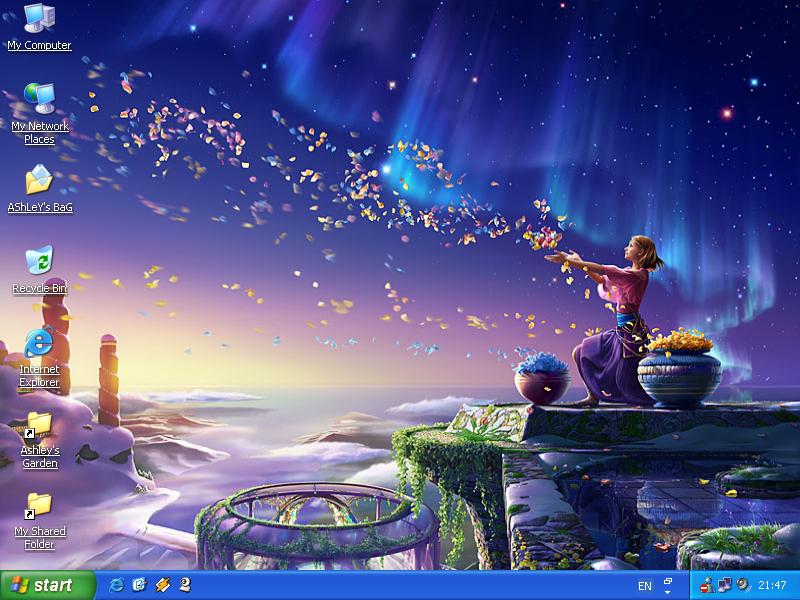This screenshot has width=800, height=600.
Task: Launch Winamp from Quick Launch bar
Action: (163, 585)
